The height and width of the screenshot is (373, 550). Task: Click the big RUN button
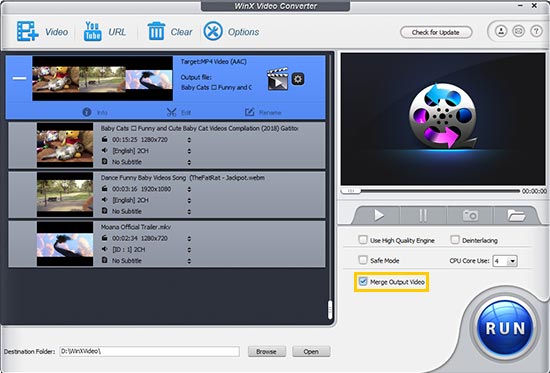505,328
